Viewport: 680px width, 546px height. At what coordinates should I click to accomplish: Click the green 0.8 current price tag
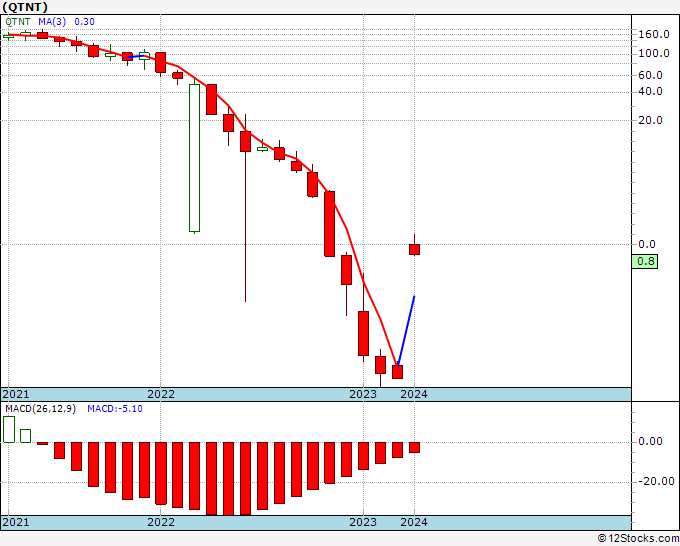click(645, 262)
